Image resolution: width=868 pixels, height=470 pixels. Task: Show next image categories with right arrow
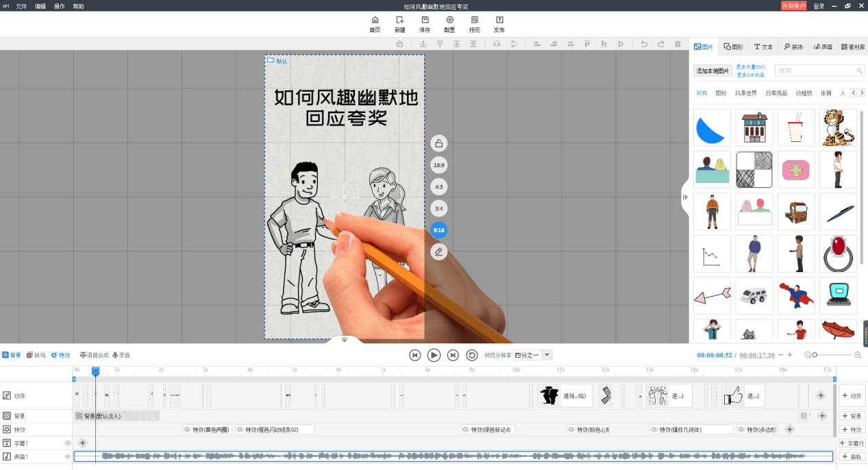[x=862, y=92]
